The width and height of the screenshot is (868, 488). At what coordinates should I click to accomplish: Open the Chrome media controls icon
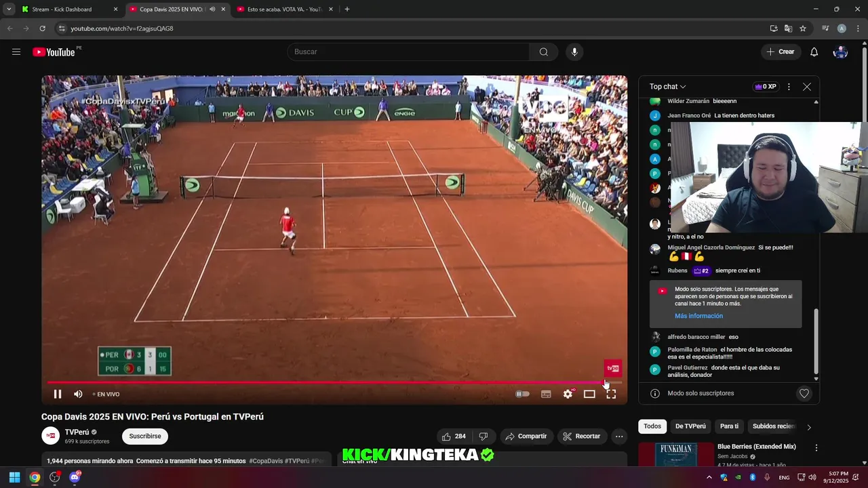pos(825,28)
